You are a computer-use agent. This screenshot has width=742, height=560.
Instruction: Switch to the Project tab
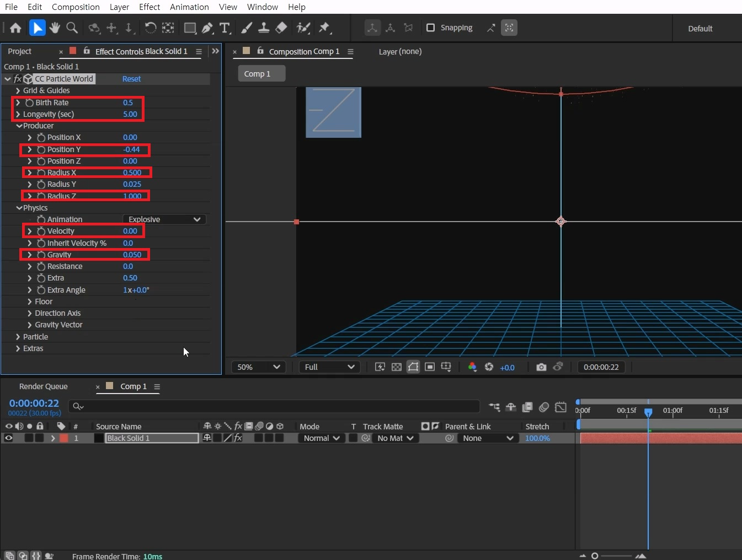pos(20,51)
